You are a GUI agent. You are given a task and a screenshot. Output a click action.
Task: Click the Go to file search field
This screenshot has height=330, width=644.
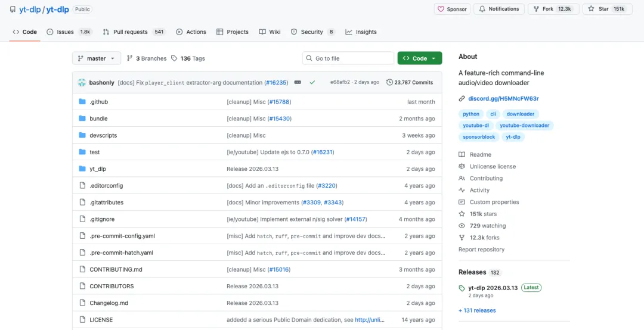[348, 58]
